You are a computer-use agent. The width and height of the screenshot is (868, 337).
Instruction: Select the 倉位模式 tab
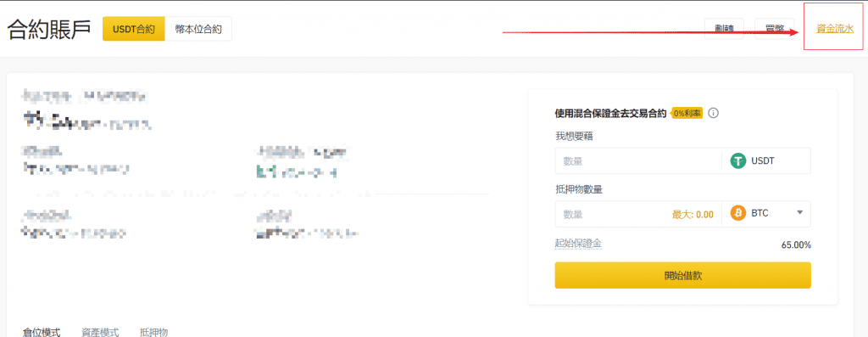pyautogui.click(x=42, y=332)
